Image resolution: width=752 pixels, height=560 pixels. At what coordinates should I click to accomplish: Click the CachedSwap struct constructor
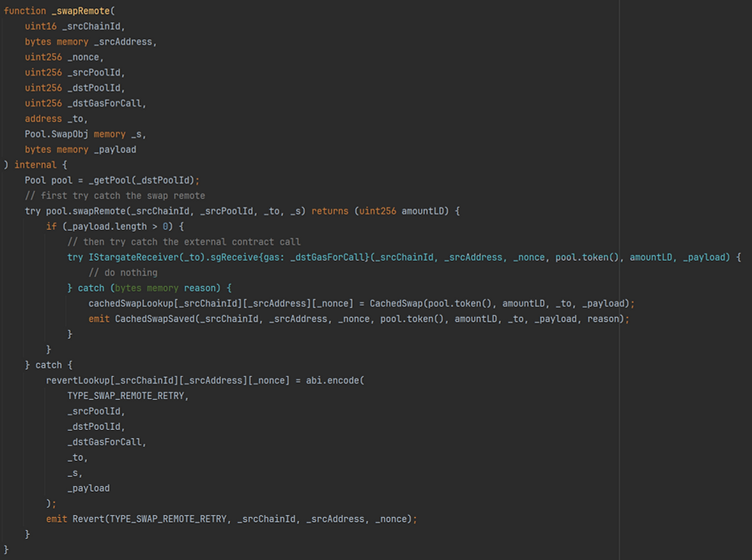(x=396, y=303)
